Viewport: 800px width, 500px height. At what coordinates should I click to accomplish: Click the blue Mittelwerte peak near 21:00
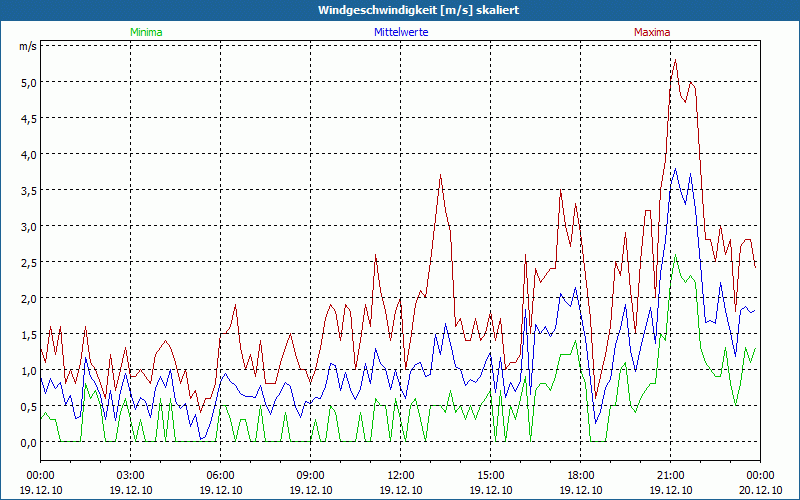pyautogui.click(x=676, y=169)
